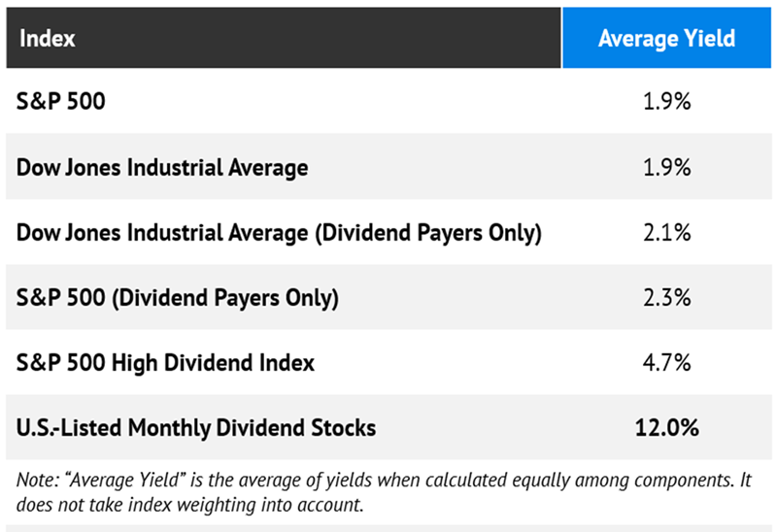The height and width of the screenshot is (532, 777).
Task: Select the "Dow Jones Industrial Average" label in second row
Action: [x=162, y=167]
